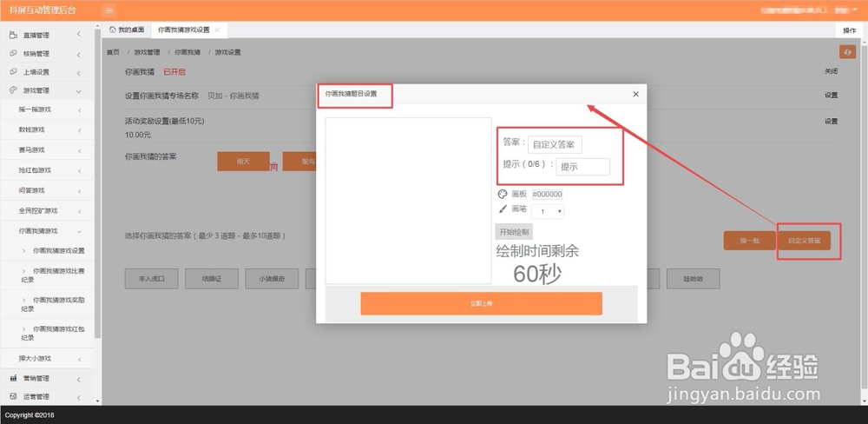Click the 换一批 button
The width and height of the screenshot is (868, 424).
point(750,241)
